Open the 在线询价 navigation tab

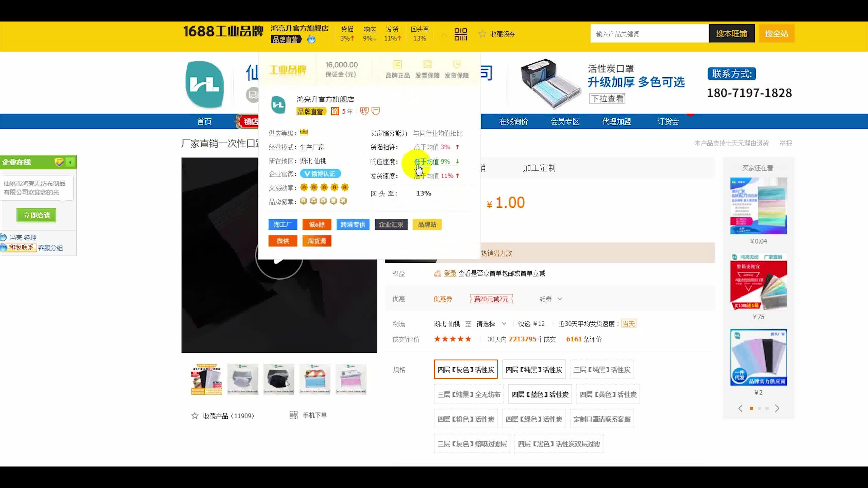(513, 122)
